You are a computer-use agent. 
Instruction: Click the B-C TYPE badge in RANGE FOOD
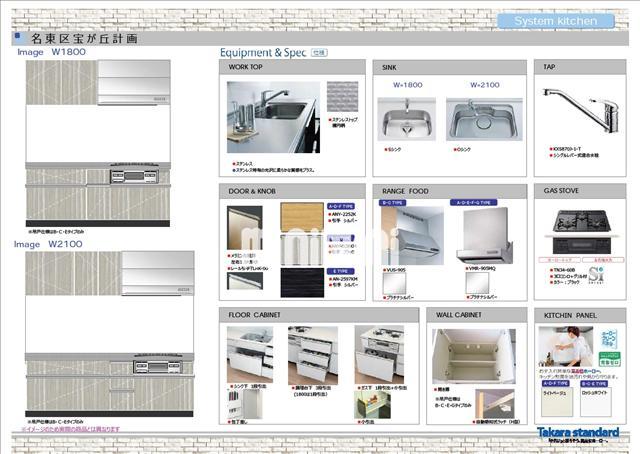(392, 203)
